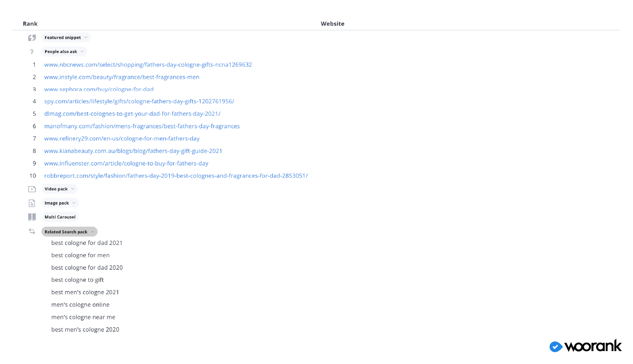Click the Image pack picture icon

(x=32, y=203)
